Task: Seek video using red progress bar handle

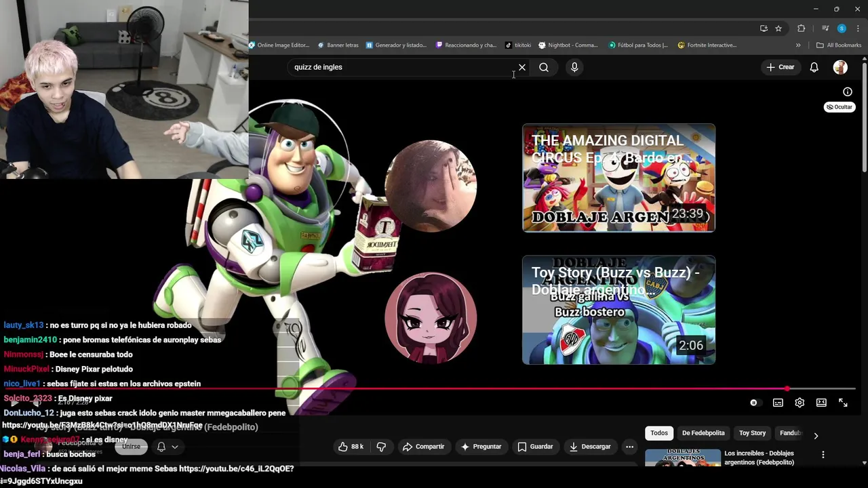Action: 787,389
